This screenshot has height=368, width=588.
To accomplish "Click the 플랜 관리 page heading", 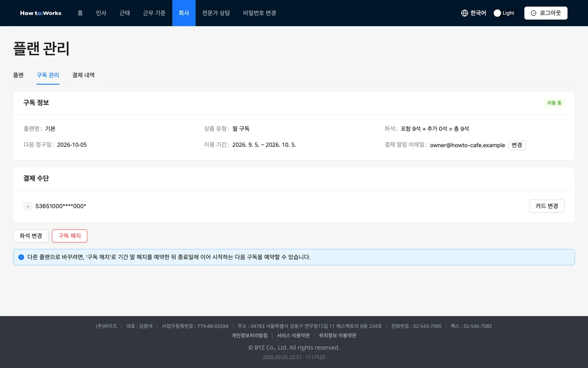I will pos(41,49).
